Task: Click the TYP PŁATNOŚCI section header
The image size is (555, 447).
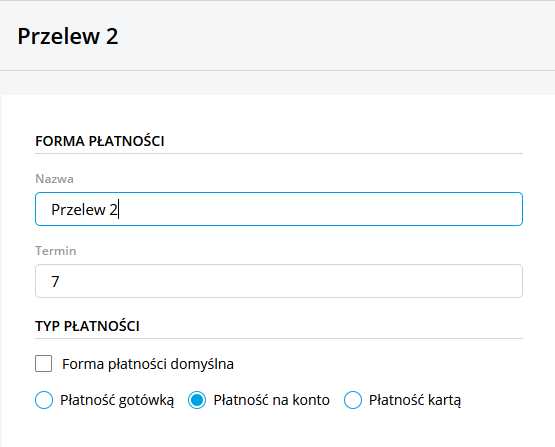Action: [87, 326]
